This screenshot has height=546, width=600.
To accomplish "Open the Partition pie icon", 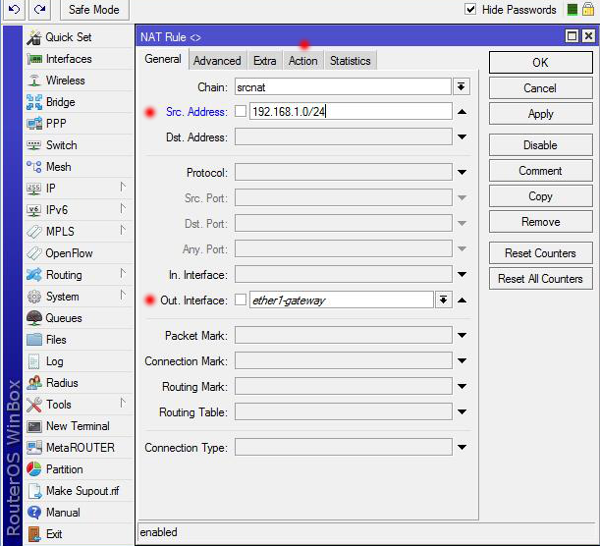I will pos(34,469).
